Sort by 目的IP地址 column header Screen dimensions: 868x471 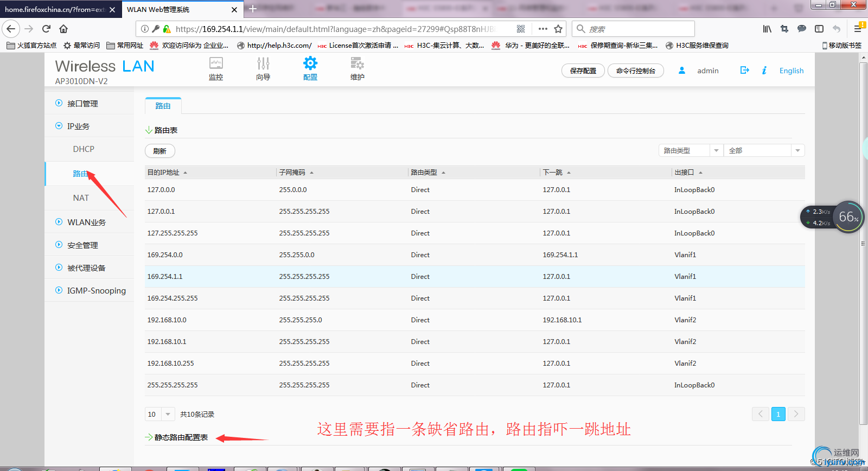click(x=167, y=172)
